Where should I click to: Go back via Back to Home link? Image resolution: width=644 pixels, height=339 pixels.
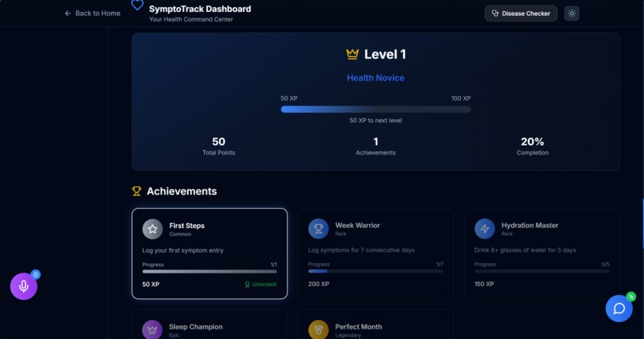tap(93, 13)
